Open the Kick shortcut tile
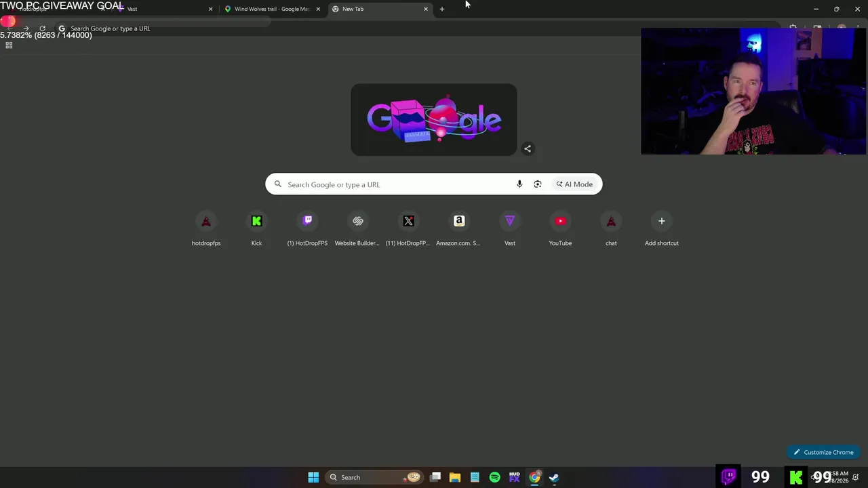This screenshot has height=488, width=868. [256, 229]
